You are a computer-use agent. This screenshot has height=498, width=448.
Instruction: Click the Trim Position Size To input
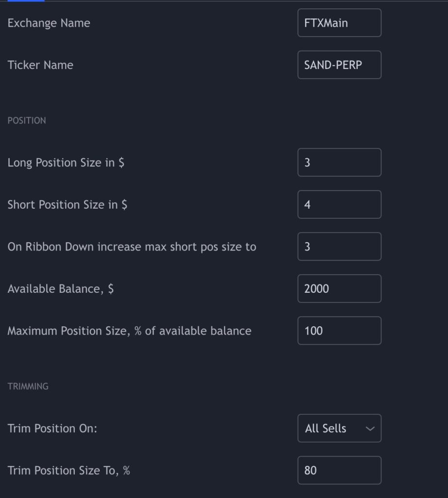(x=339, y=470)
